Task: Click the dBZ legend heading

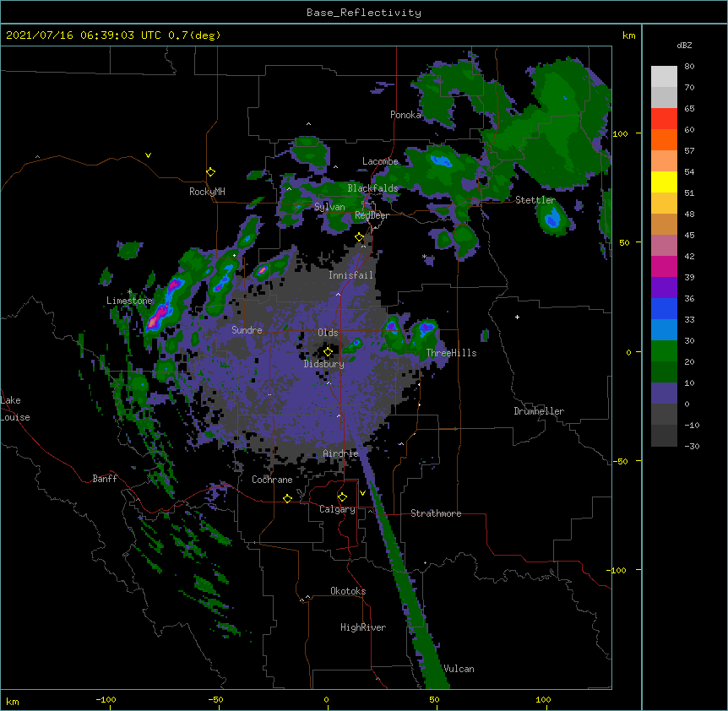Action: (684, 45)
